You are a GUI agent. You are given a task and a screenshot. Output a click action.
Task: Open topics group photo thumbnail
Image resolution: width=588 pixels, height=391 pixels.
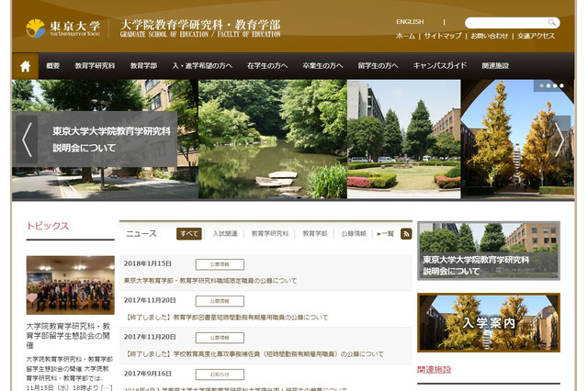tap(71, 285)
